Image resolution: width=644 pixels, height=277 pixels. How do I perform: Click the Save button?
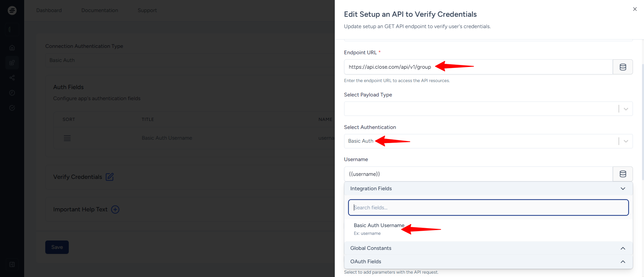click(x=57, y=247)
